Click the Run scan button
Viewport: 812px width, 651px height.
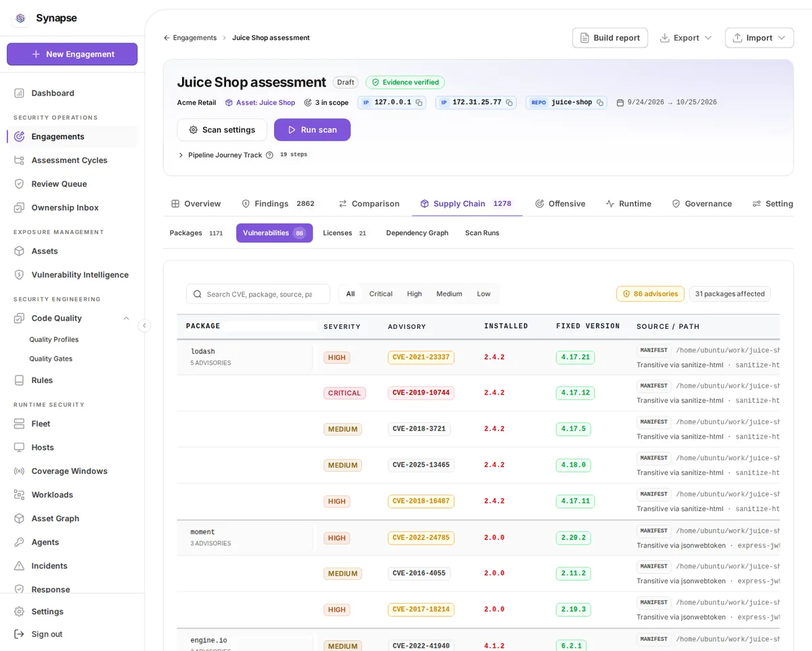click(x=312, y=130)
